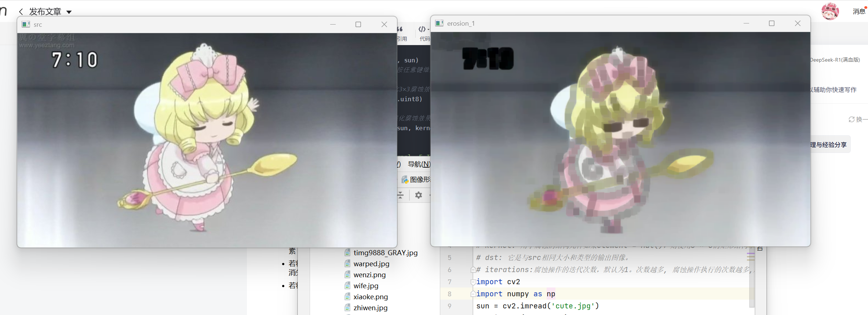Click the image file icon of wife.jpg

347,286
